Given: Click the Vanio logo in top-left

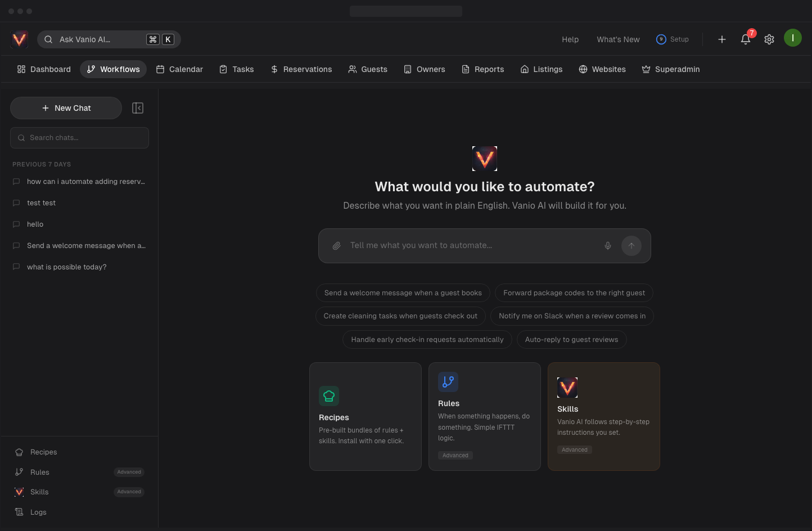Looking at the screenshot, I should click(20, 39).
